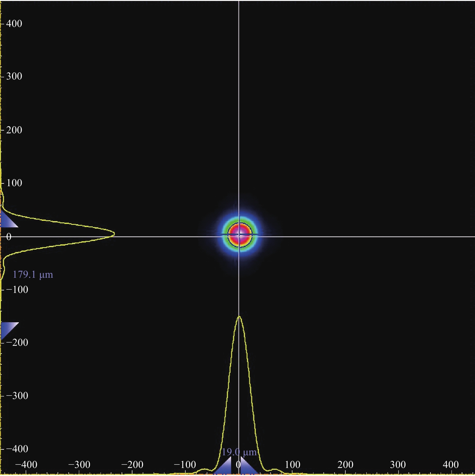475x476 pixels.
Task: Click the 300 label on the vertical axis
Action: pyautogui.click(x=14, y=76)
